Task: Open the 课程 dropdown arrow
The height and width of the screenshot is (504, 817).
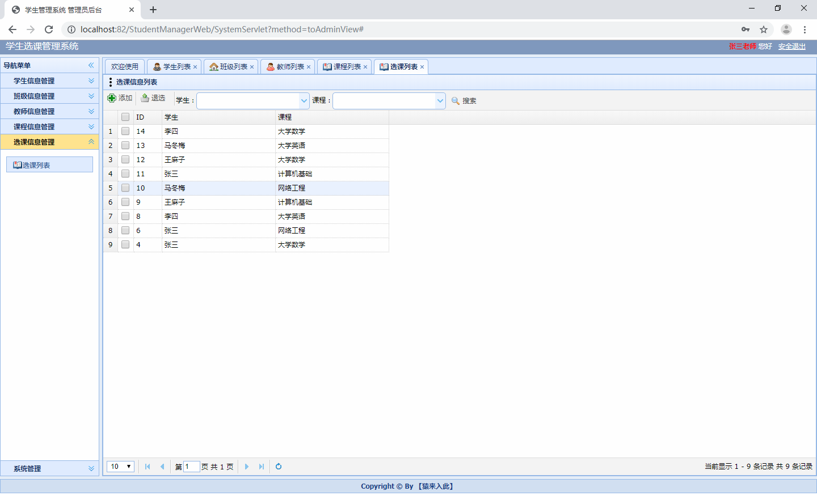Action: [440, 100]
